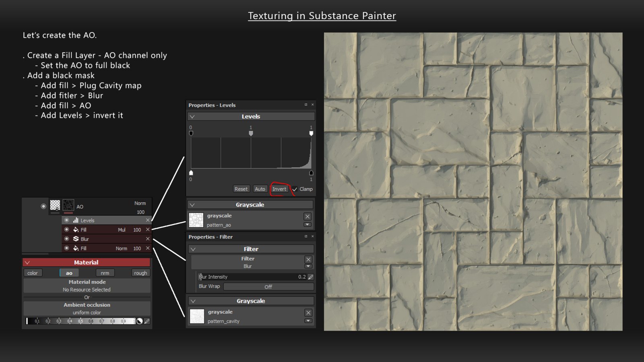The image size is (644, 362).
Task: Toggle the Clamp checkbox
Action: click(x=295, y=189)
